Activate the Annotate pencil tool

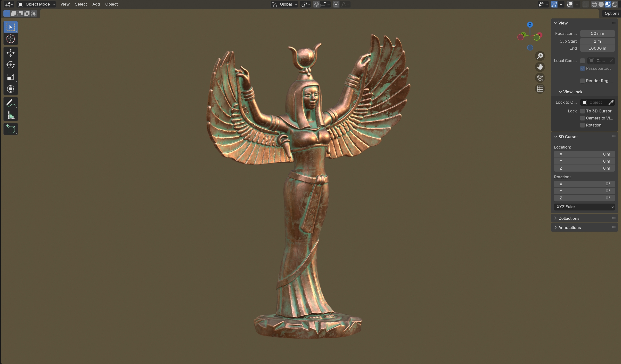(x=11, y=103)
